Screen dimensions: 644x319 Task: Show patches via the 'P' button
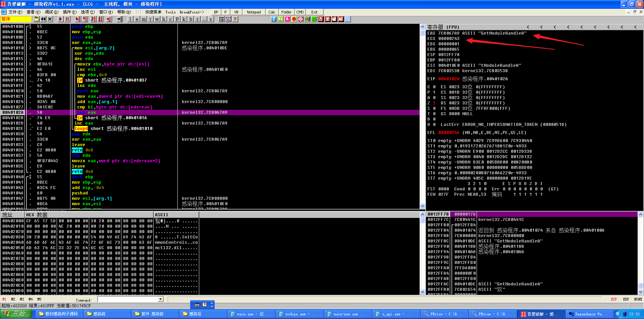click(177, 19)
